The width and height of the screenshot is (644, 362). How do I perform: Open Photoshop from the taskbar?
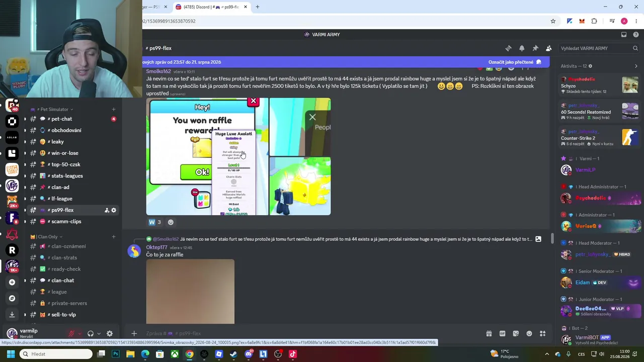[116, 354]
